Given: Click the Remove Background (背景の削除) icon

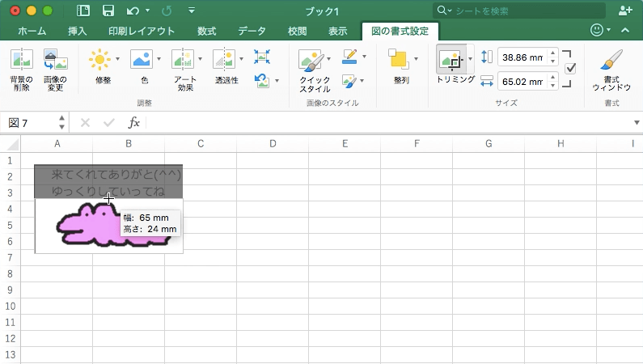Looking at the screenshot, I should pos(21,59).
